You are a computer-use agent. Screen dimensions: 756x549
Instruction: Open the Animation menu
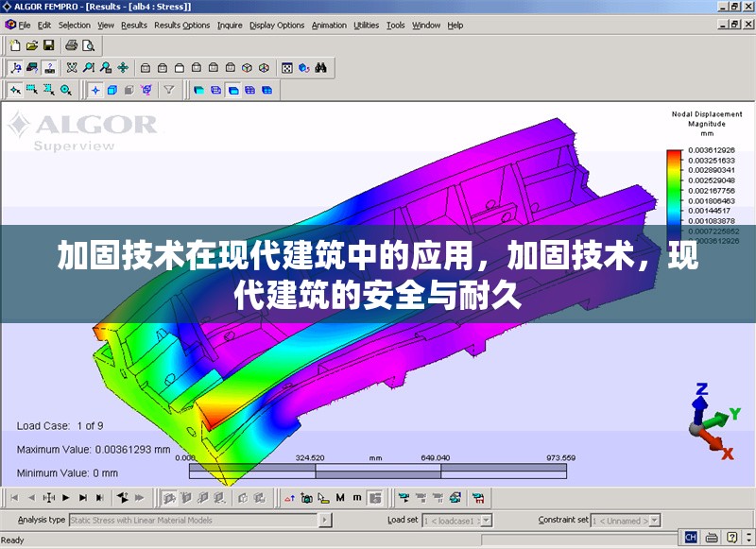(329, 26)
